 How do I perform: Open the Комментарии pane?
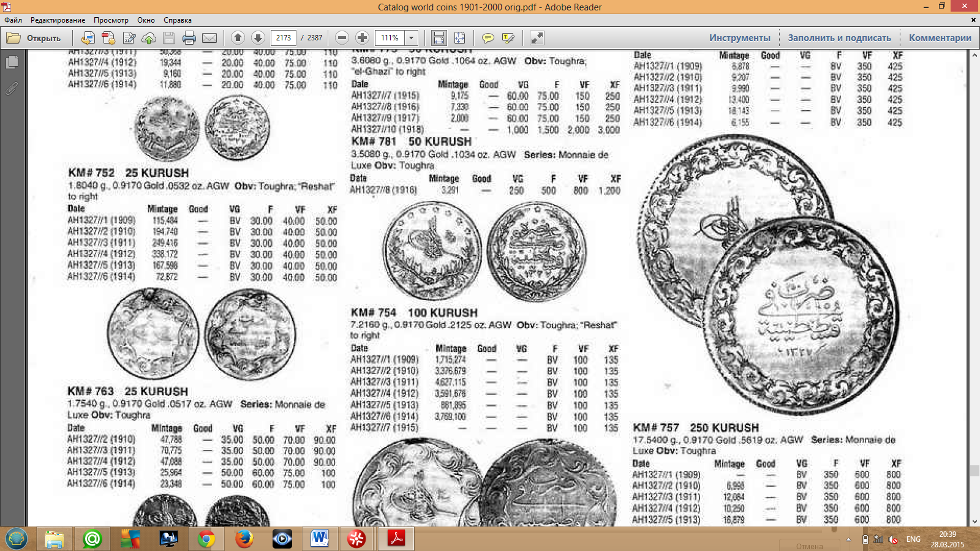[940, 38]
